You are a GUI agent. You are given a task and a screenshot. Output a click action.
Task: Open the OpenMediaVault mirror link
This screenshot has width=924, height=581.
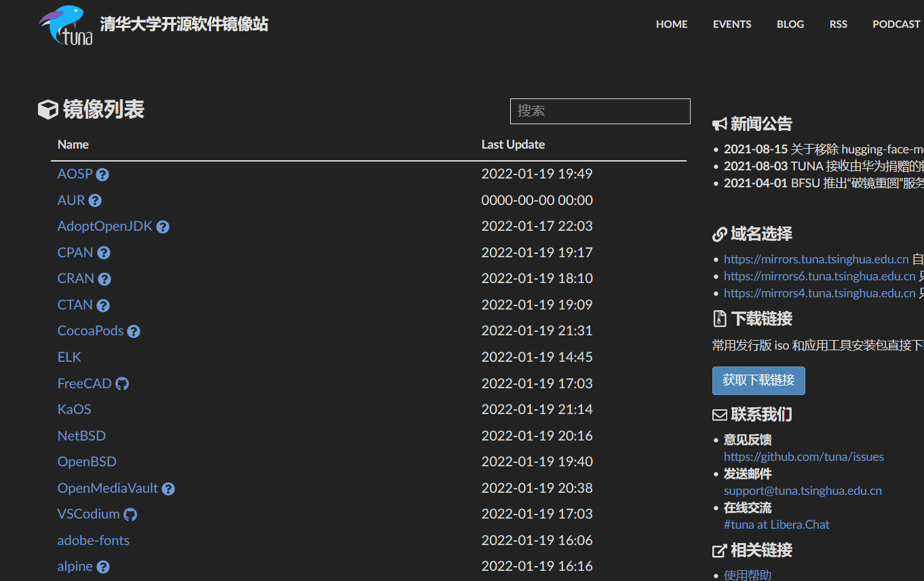pyautogui.click(x=108, y=488)
